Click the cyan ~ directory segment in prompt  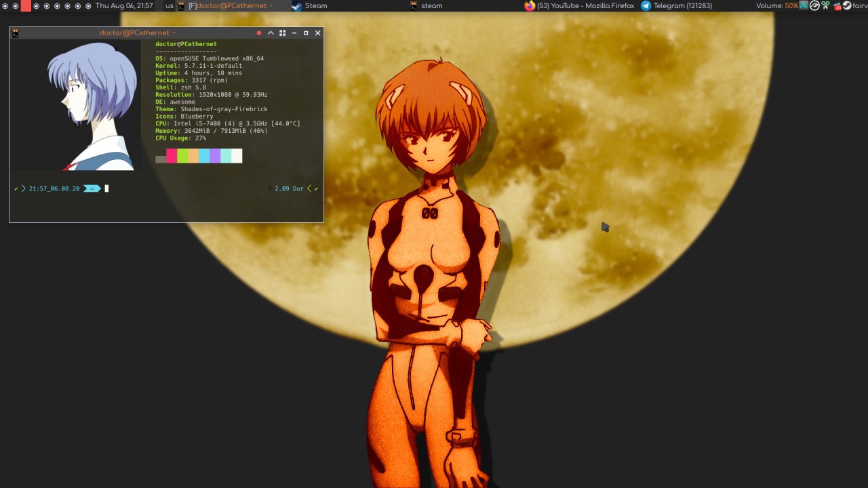pos(92,188)
